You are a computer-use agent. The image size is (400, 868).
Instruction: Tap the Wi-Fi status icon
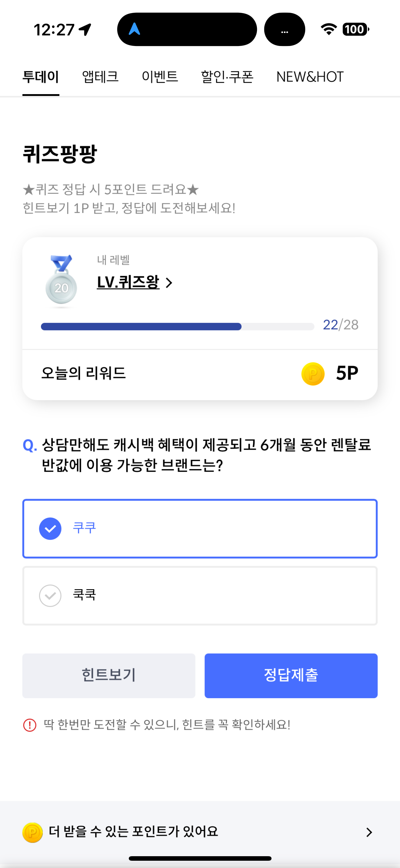(328, 29)
